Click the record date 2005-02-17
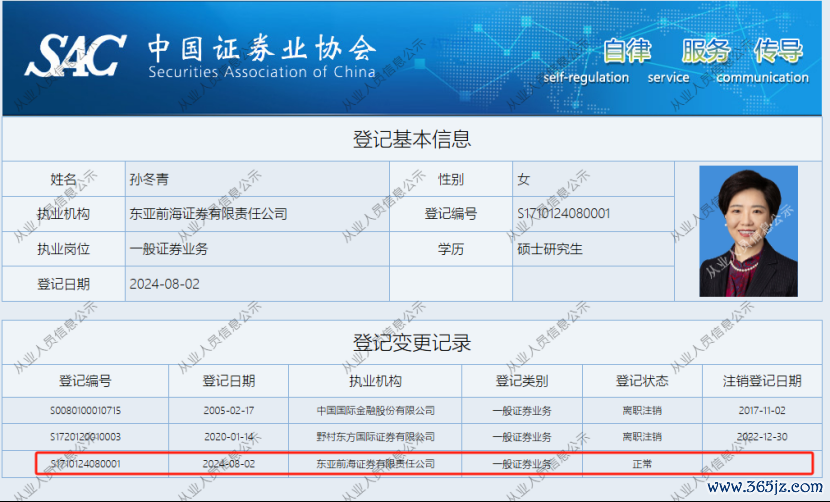The width and height of the screenshot is (830, 502). [229, 410]
